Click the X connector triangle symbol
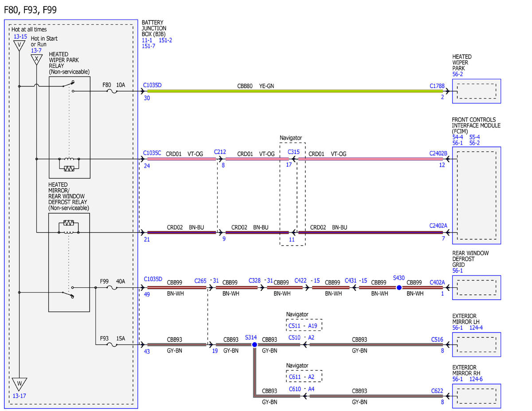 coord(36,60)
